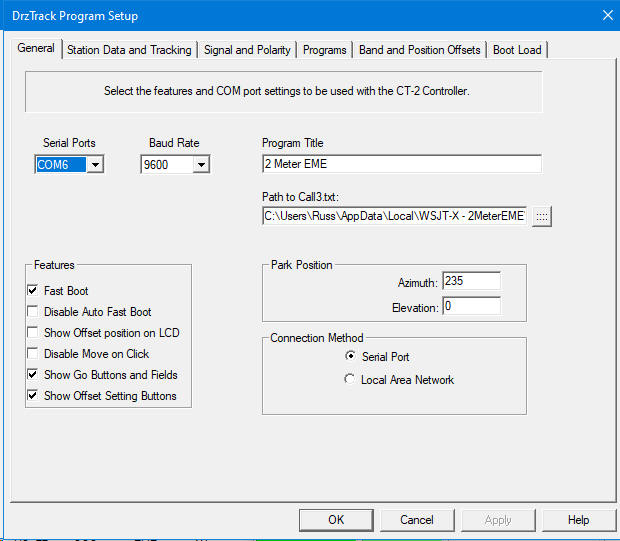620x541 pixels.
Task: Open the Boot Load tab
Action: click(517, 50)
